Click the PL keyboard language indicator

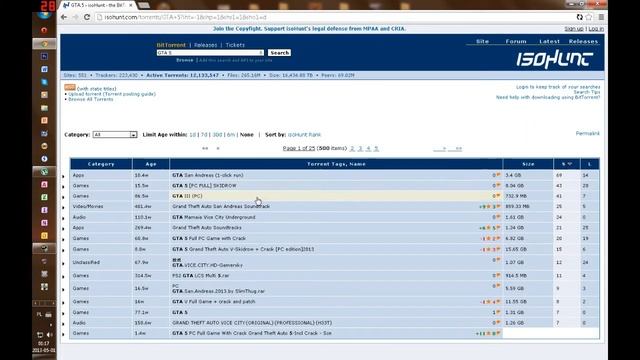[x=39, y=314]
